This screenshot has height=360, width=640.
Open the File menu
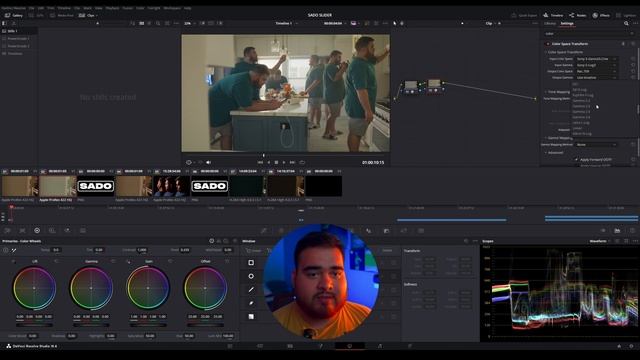coord(31,8)
